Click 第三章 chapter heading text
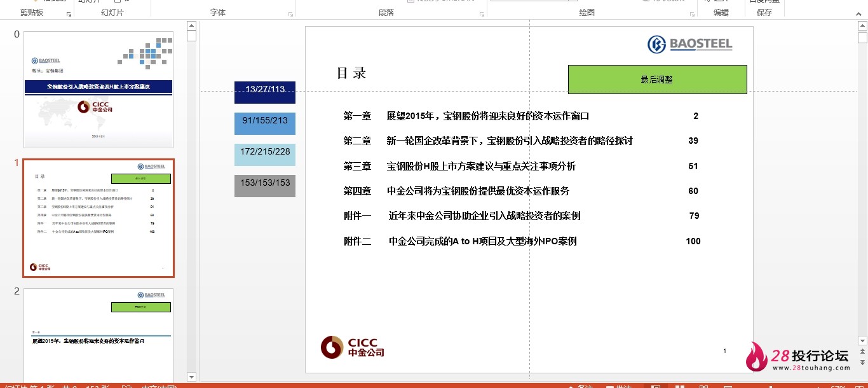The image size is (868, 388). pyautogui.click(x=357, y=167)
